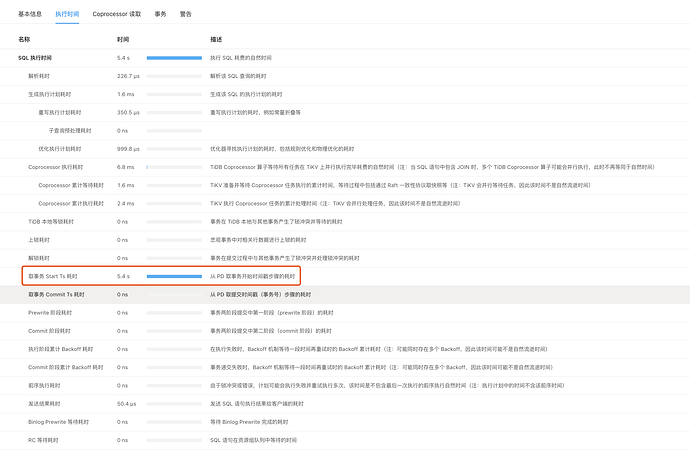
Task: Click the 350.5 µs time value
Action: [x=128, y=113]
